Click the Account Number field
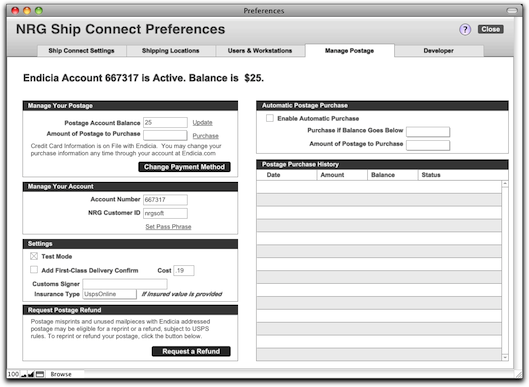 [165, 200]
